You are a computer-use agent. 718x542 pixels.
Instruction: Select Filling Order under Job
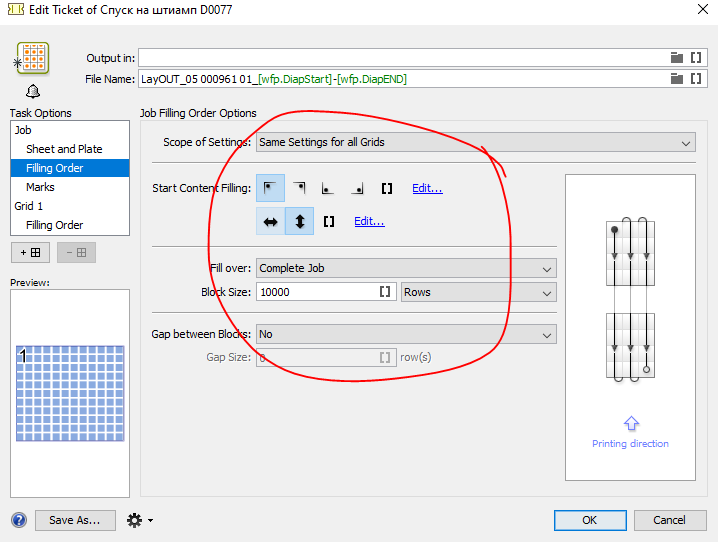[x=70, y=168]
